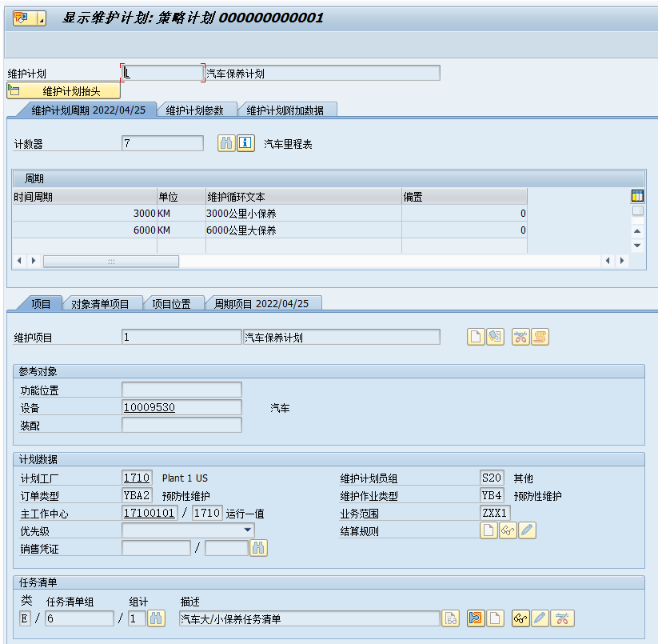Search task lists with the 组计 binoculars icon
The image size is (658, 644).
156,618
